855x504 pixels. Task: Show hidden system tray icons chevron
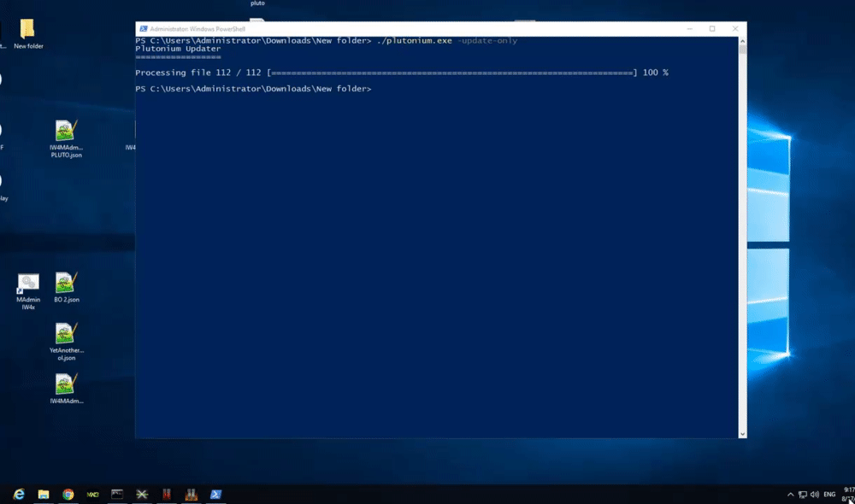coord(790,495)
